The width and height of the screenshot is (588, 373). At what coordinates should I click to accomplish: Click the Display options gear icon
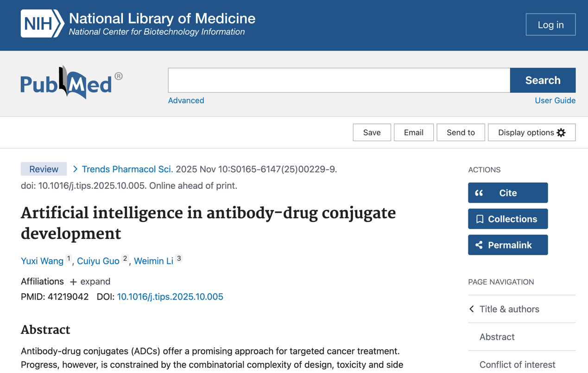[x=561, y=133]
